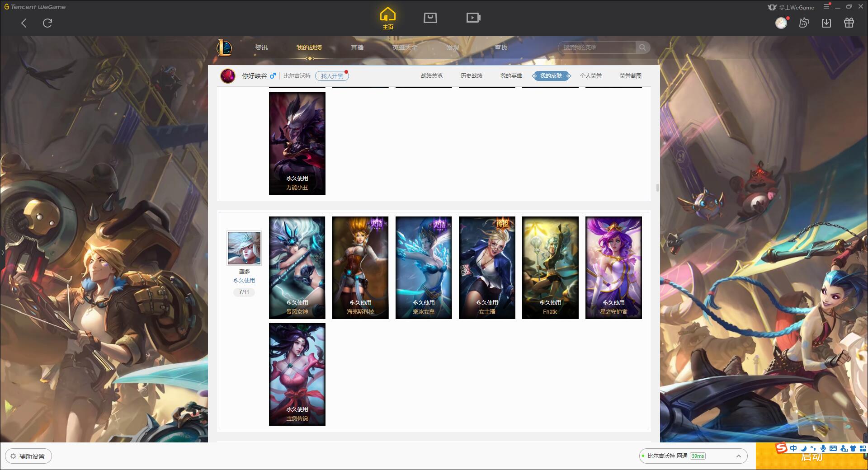Expand the left edge side panel arrow

coord(2,252)
